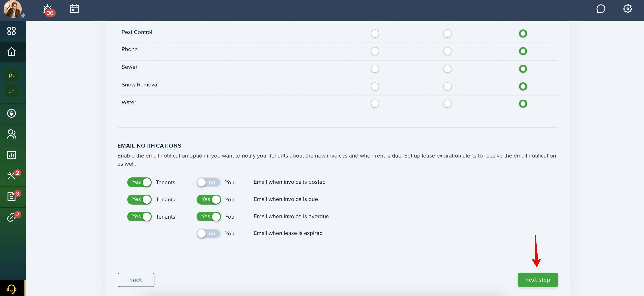Image resolution: width=644 pixels, height=296 pixels.
Task: Disable Tenants toggle for invoice posted
Action: click(x=139, y=182)
